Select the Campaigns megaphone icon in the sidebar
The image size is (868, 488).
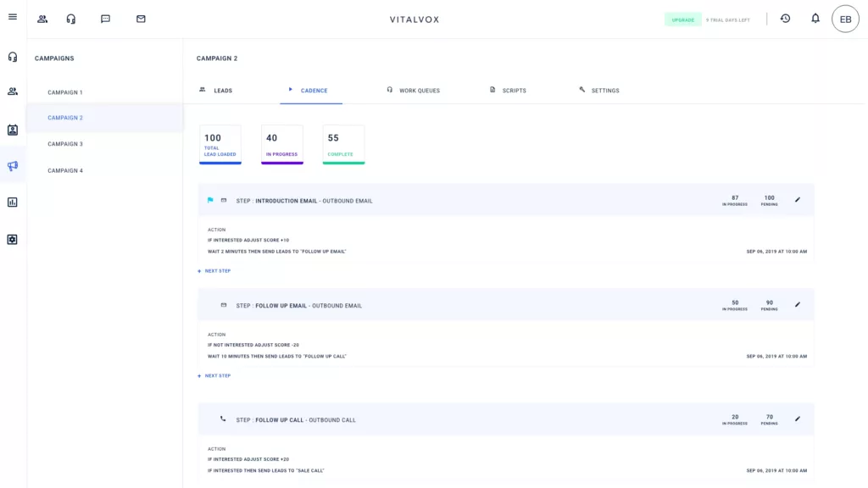tap(13, 167)
